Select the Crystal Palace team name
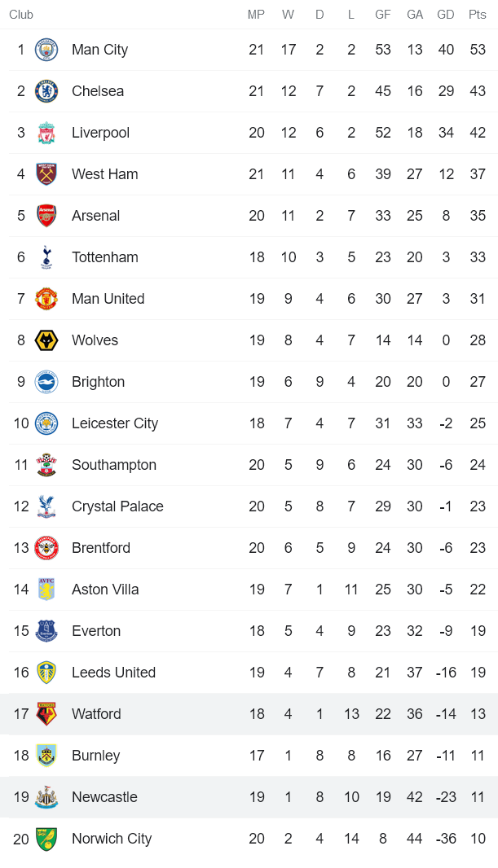The image size is (498, 868). pos(117,506)
